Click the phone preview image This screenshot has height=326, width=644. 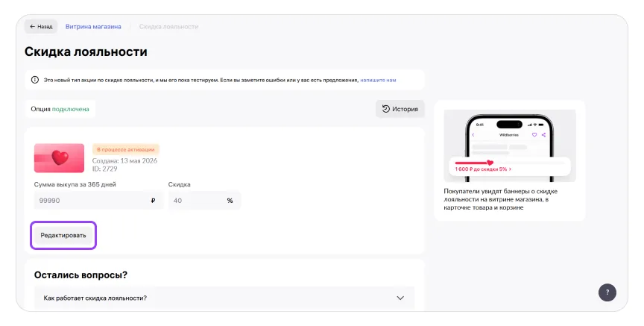point(510,145)
